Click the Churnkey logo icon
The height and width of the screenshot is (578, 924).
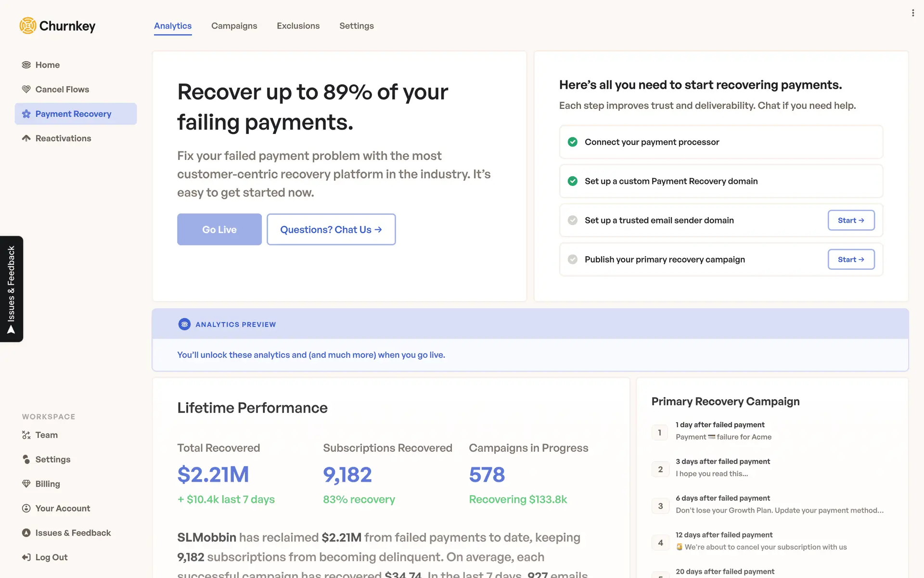tap(27, 26)
